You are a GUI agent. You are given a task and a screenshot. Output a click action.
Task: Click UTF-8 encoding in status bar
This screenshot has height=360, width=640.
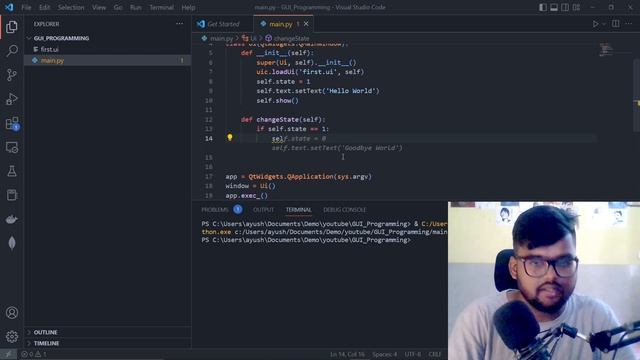point(413,354)
